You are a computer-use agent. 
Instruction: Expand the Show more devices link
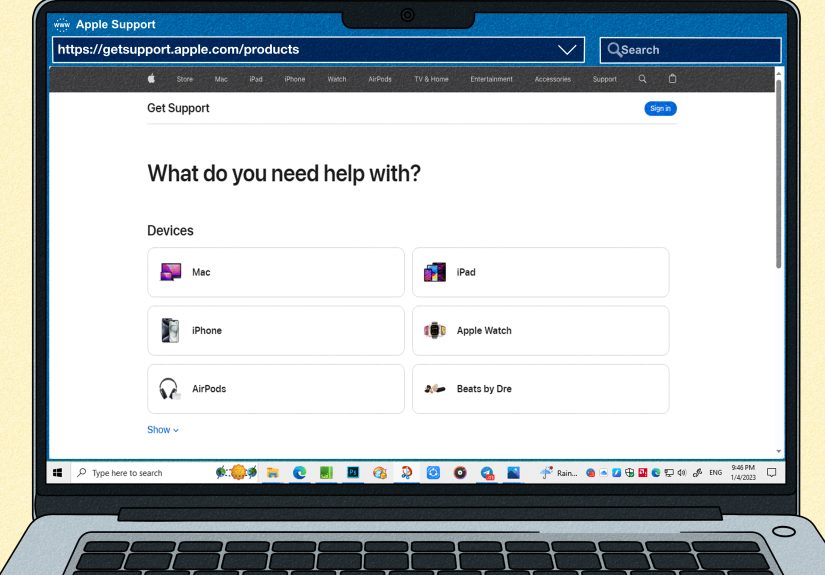point(163,430)
